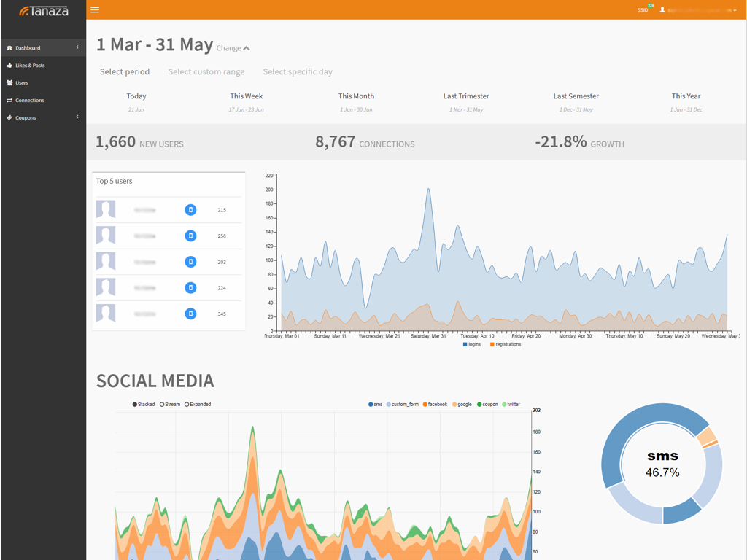Switch to Select custom range tab

tap(206, 72)
